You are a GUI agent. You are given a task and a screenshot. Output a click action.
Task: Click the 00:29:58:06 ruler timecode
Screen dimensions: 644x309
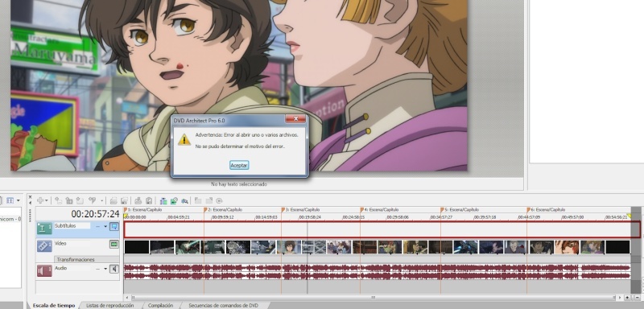pos(398,217)
